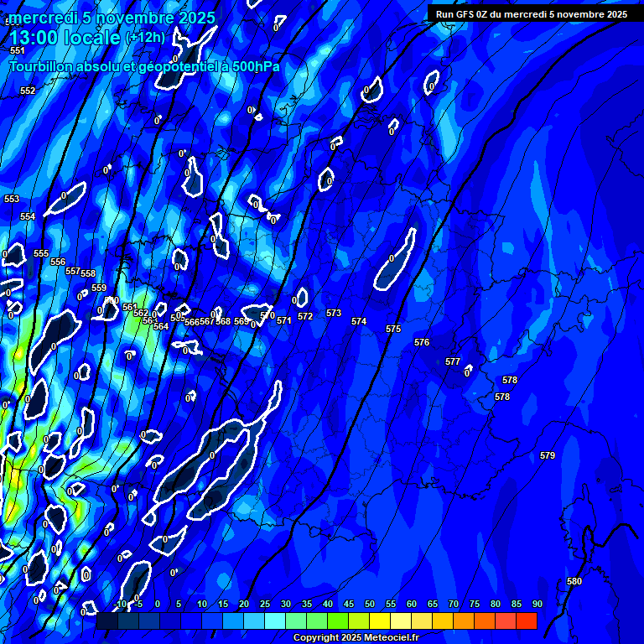
Task: Click the "579" geopotential contour label
Action: click(548, 455)
